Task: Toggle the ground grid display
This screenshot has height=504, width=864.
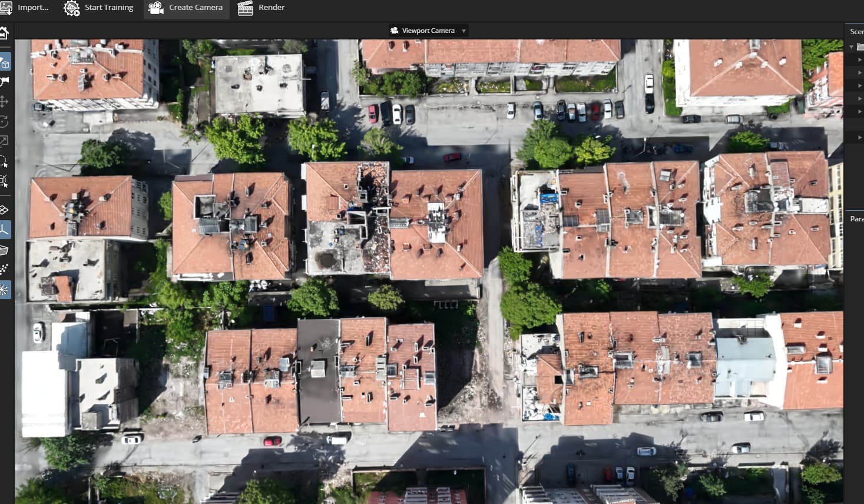Action: tap(4, 210)
